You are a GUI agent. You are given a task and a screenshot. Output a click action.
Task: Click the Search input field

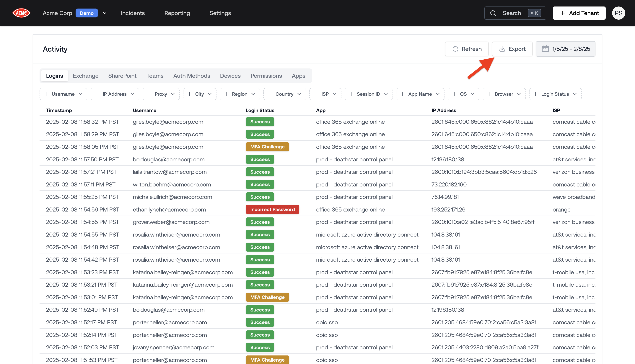pyautogui.click(x=512, y=13)
